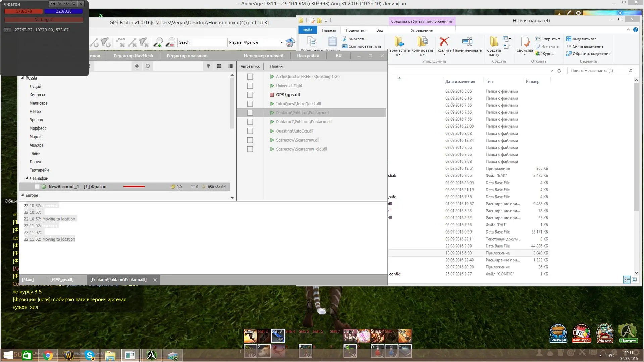644x362 pixels.
Task: Open the Вид ribbon tab in Explorer
Action: [x=380, y=30]
